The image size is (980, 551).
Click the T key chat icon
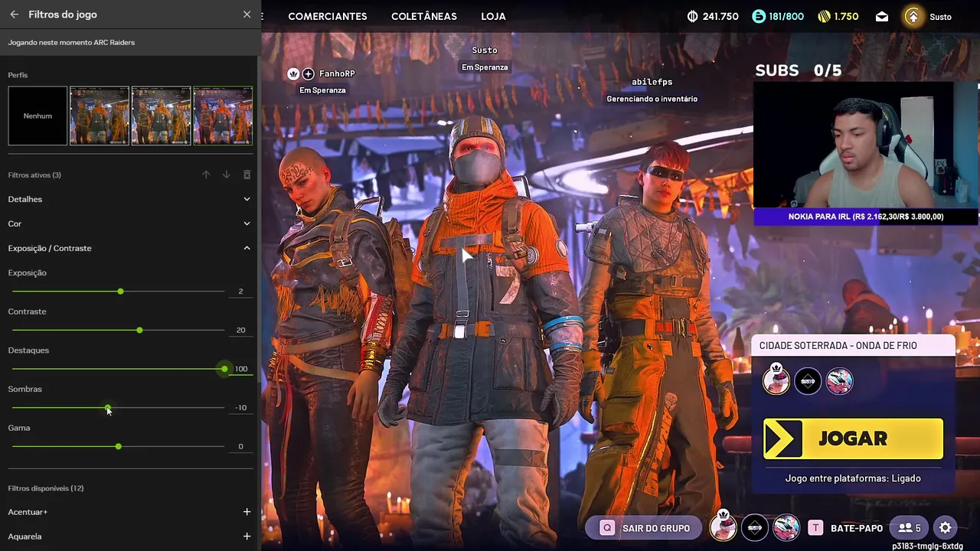(x=815, y=528)
